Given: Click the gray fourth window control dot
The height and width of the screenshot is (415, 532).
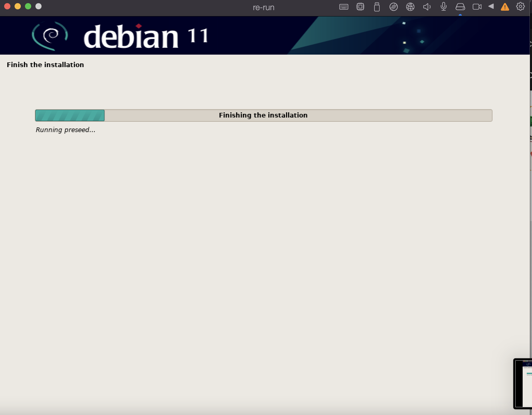Looking at the screenshot, I should [38, 7].
